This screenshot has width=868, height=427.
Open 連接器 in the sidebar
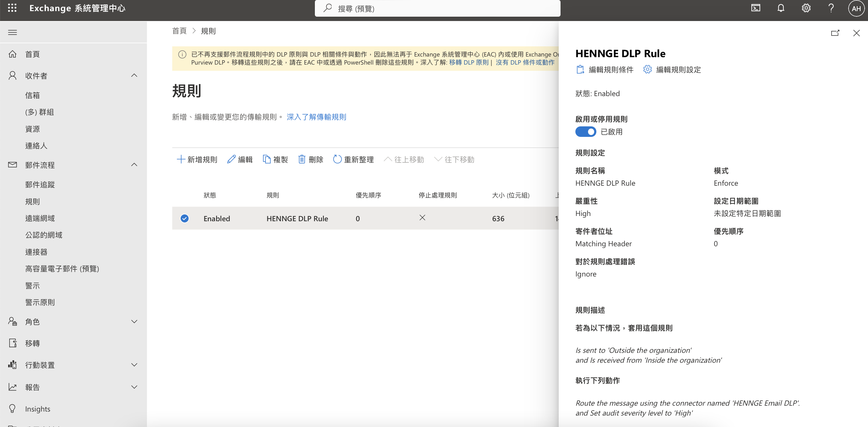pos(36,252)
